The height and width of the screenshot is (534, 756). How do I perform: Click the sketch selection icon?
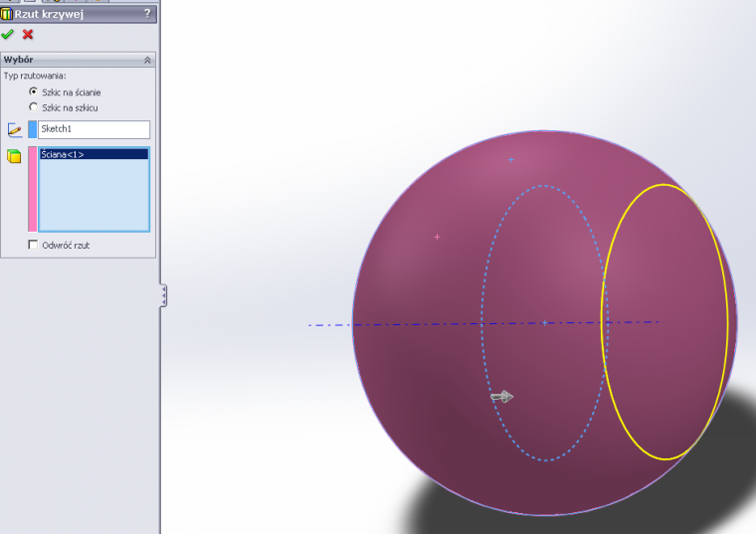point(15,129)
